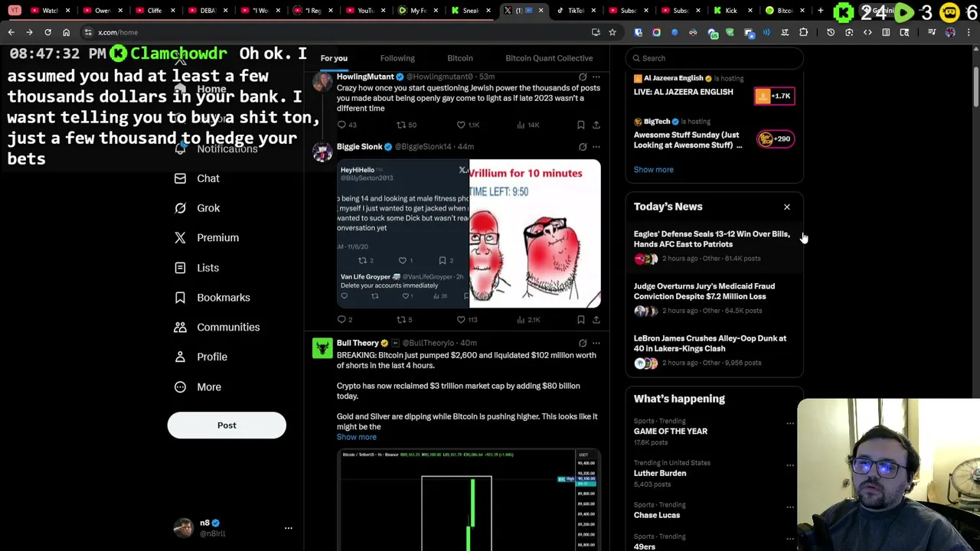Viewport: 980px width, 551px height.
Task: Dismiss the Today's News panel
Action: click(786, 207)
